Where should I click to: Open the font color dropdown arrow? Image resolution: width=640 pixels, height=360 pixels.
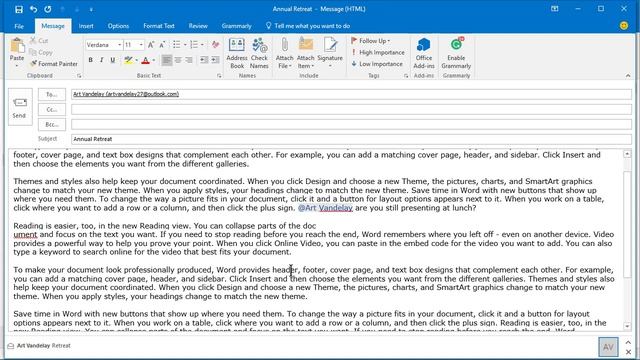(153, 60)
